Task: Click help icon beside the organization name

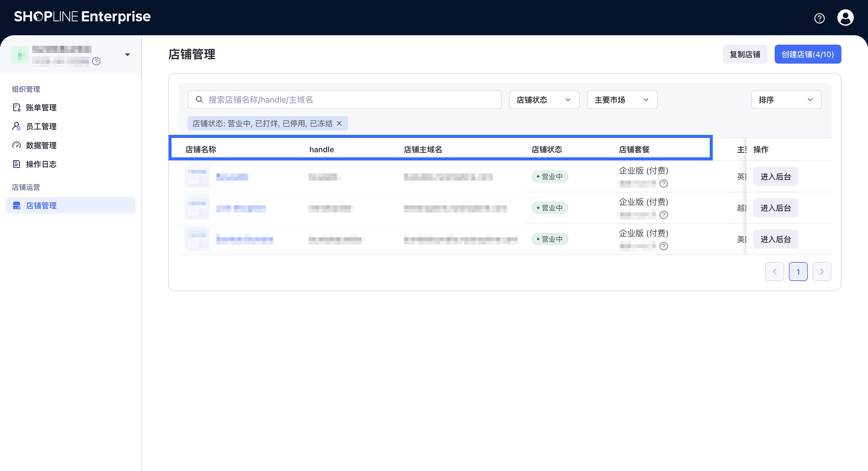Action: click(x=96, y=61)
